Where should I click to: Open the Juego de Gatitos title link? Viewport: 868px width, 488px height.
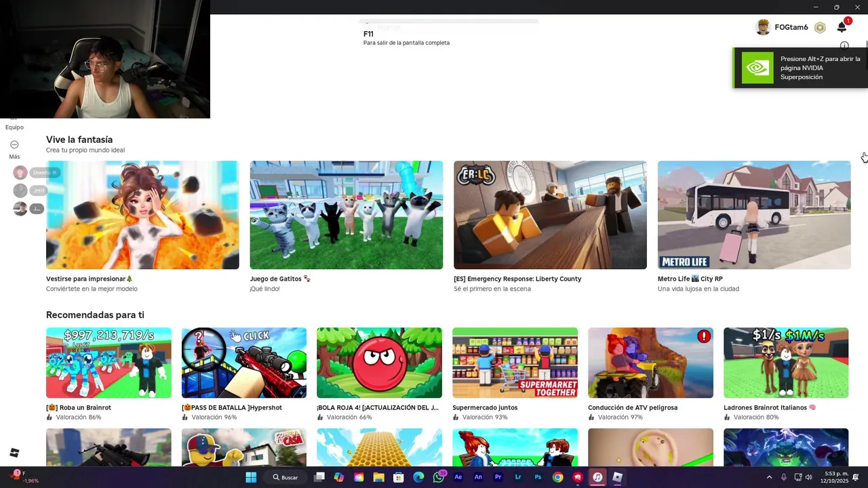coord(280,279)
